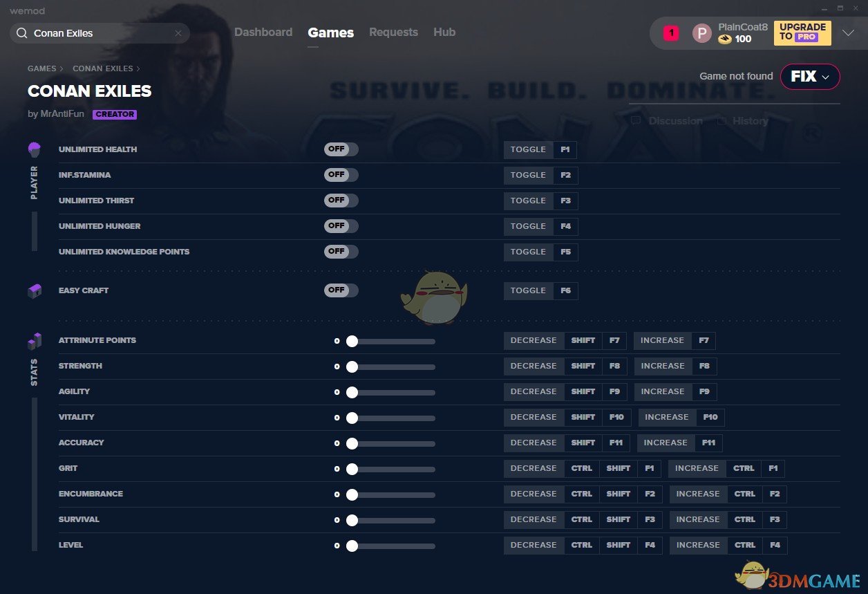Viewport: 868px width, 594px height.
Task: Click the search magnifier icon
Action: [x=22, y=33]
